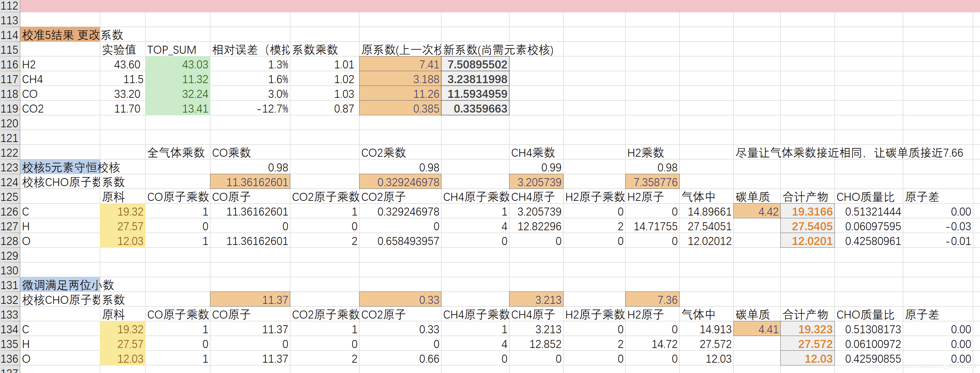Click bold total product value 27.572

click(807, 344)
